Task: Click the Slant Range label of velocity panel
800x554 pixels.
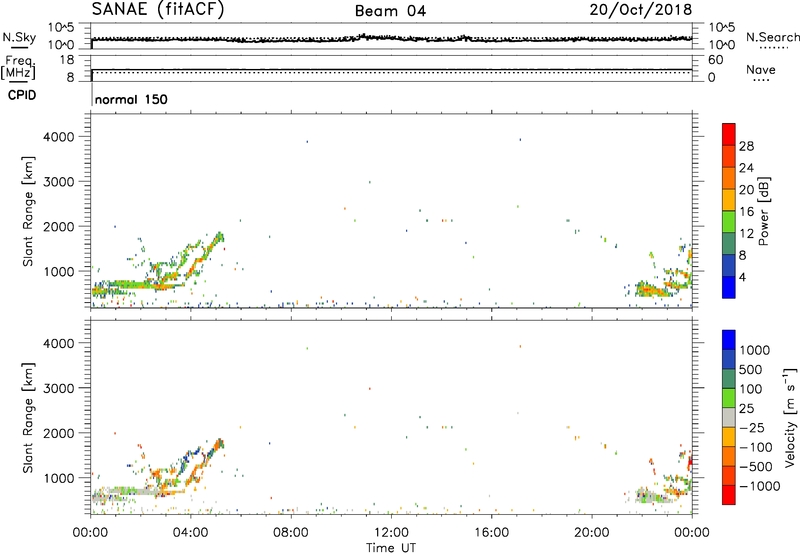Action: click(x=28, y=417)
